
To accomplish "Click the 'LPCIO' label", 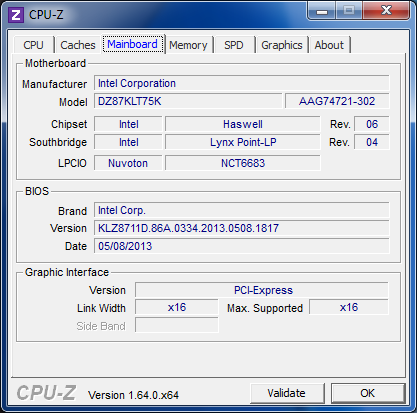I will [x=72, y=163].
